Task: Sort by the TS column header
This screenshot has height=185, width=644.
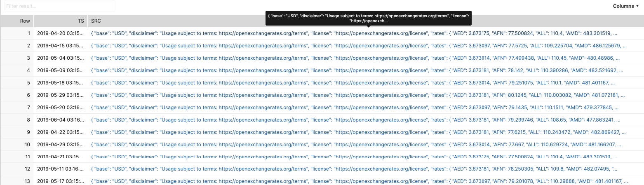Action: click(x=60, y=21)
